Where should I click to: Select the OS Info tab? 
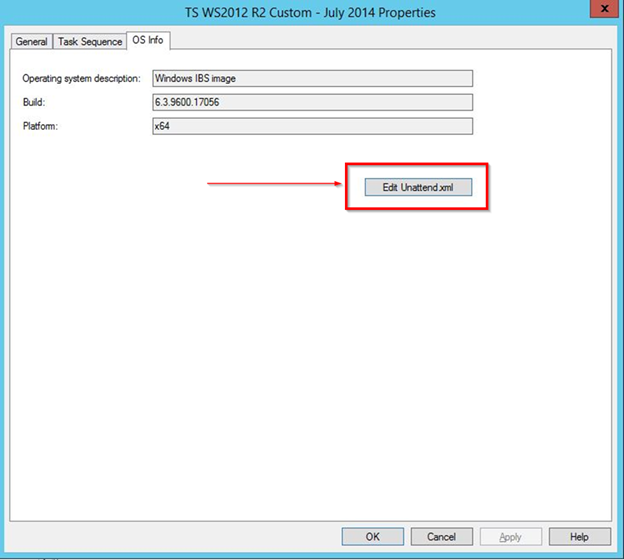coord(148,40)
